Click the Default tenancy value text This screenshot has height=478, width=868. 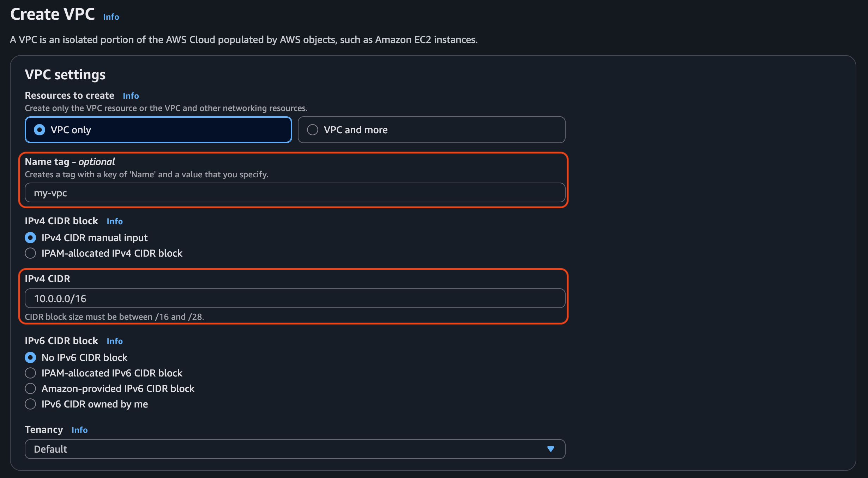50,449
